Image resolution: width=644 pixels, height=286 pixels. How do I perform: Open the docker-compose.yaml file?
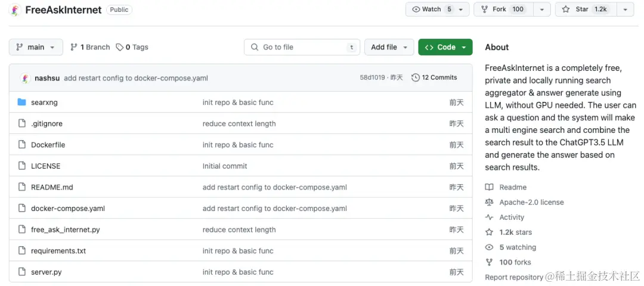point(68,209)
